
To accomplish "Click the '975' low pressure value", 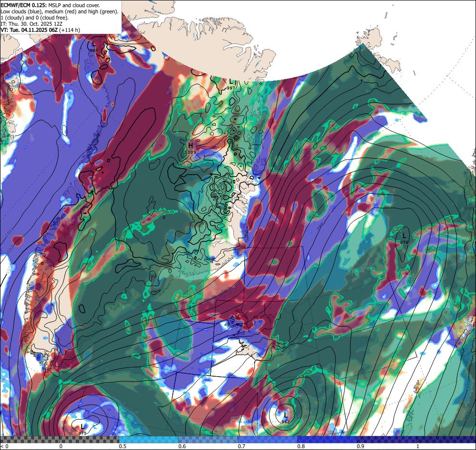I will (82, 433).
